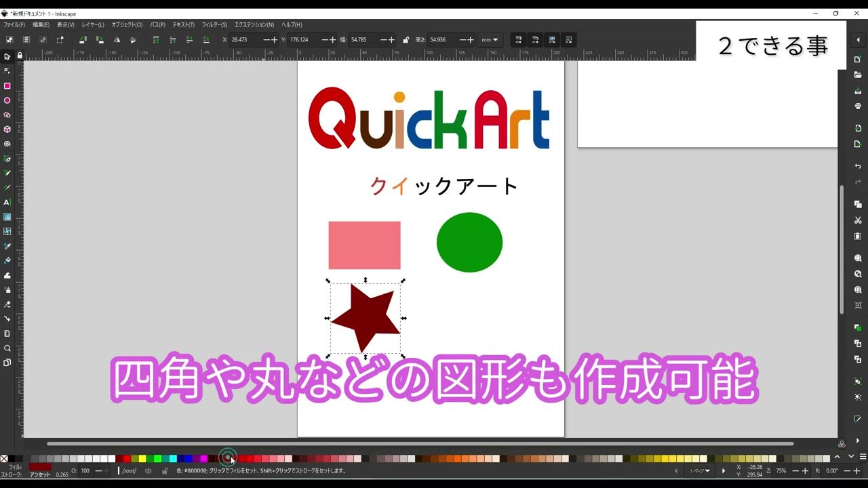Open the テキスト(T) menu
Image resolution: width=868 pixels, height=488 pixels.
pyautogui.click(x=183, y=24)
